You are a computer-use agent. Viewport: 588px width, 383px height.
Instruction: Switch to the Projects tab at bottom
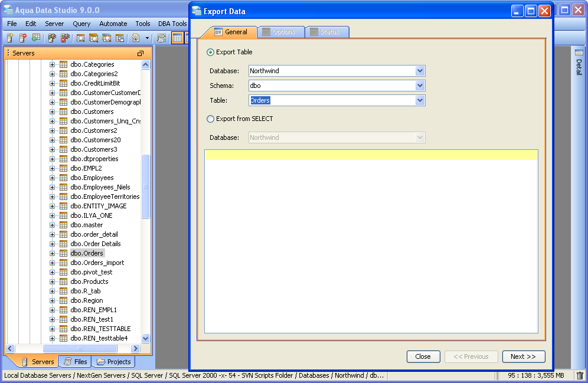tap(113, 362)
